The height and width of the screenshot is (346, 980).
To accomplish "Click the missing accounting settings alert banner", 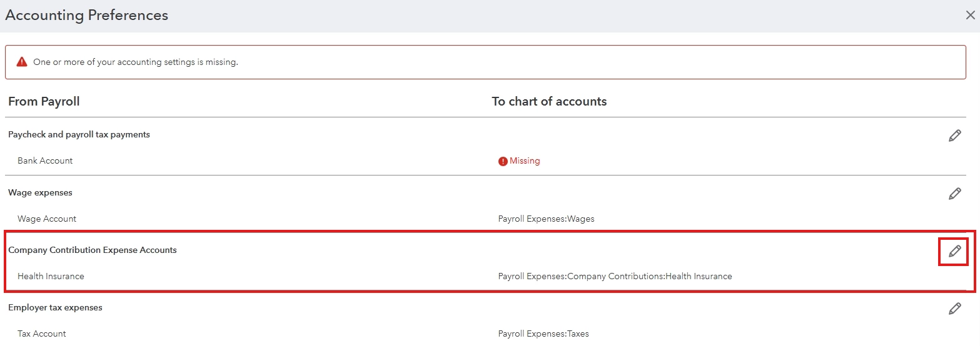I will point(485,62).
